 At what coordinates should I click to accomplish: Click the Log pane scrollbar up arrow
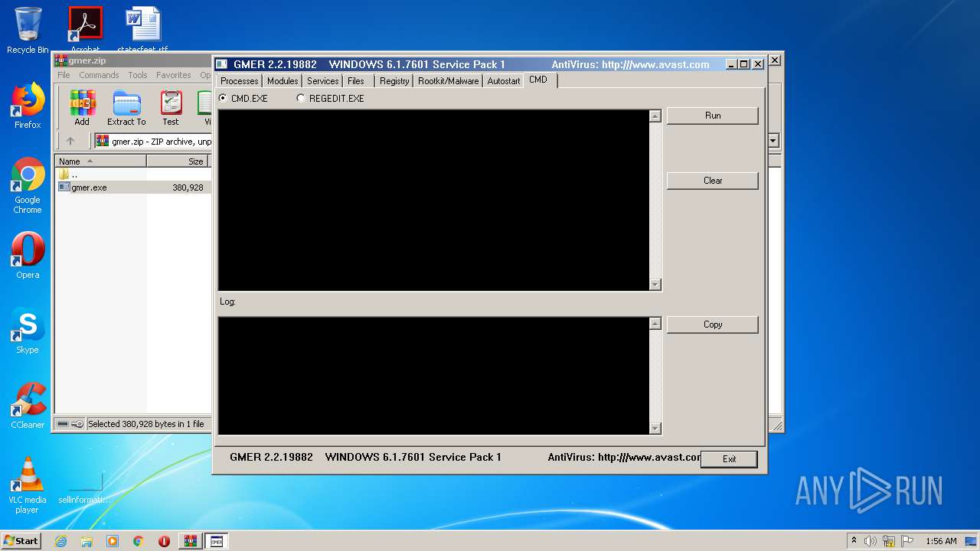[x=655, y=324]
